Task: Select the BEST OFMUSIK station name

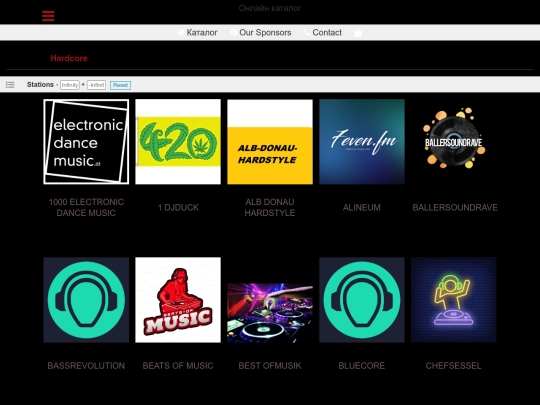Action: pos(270,365)
